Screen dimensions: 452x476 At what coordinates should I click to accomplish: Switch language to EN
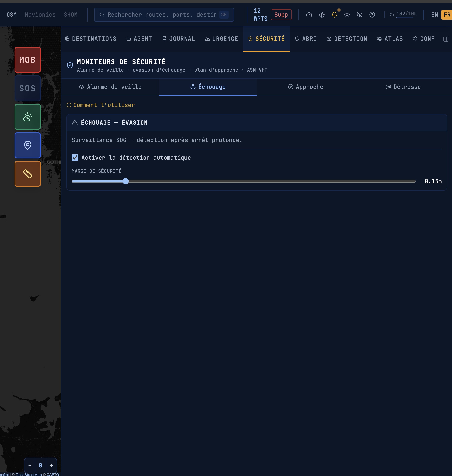434,15
